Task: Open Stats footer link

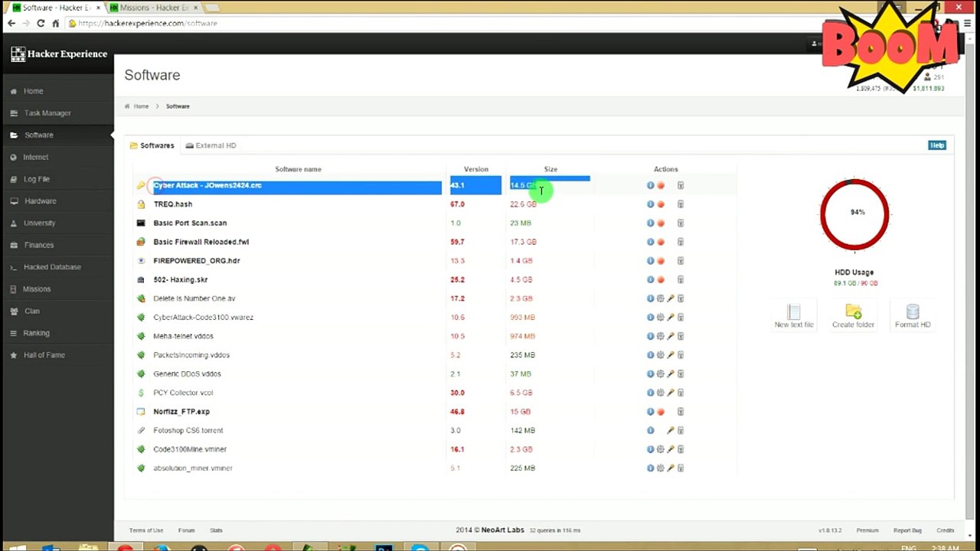Action: coord(216,530)
